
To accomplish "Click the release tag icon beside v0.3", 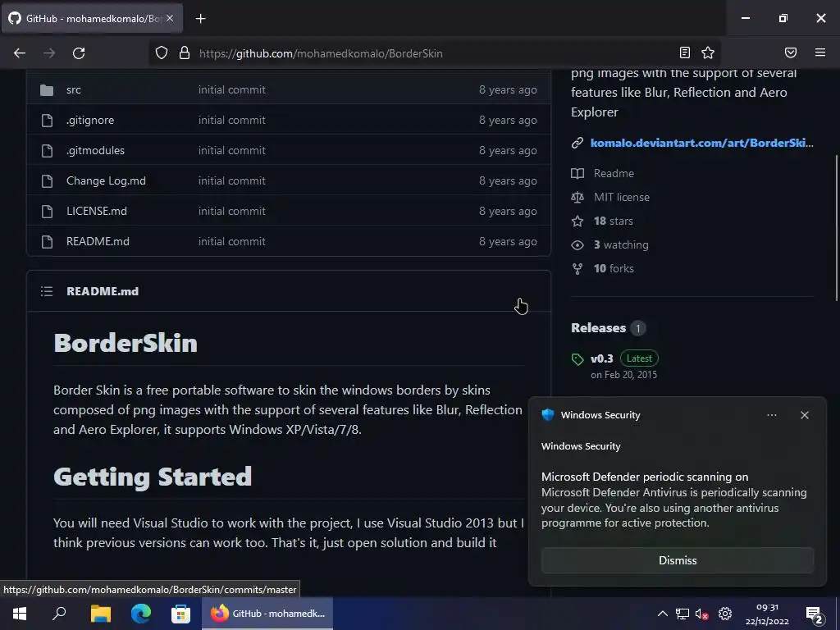I will tap(577, 359).
